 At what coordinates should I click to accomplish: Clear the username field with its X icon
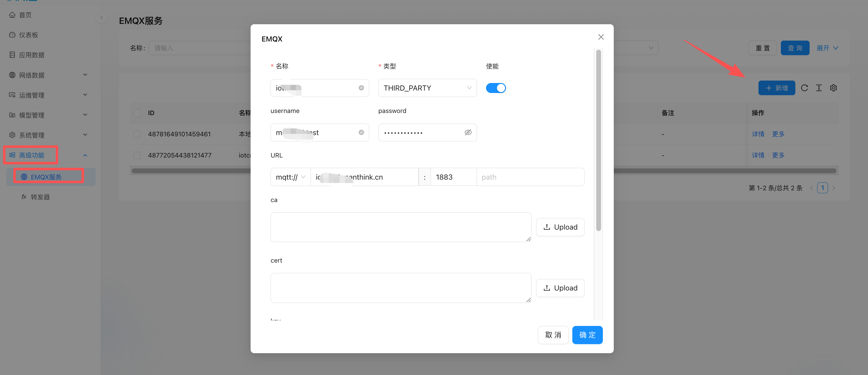[x=361, y=133]
